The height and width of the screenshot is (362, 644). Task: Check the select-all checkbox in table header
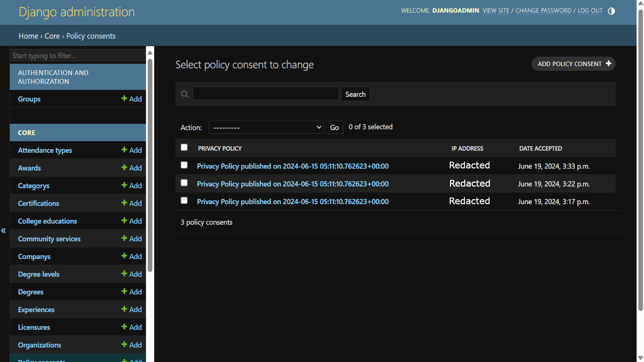tap(184, 147)
